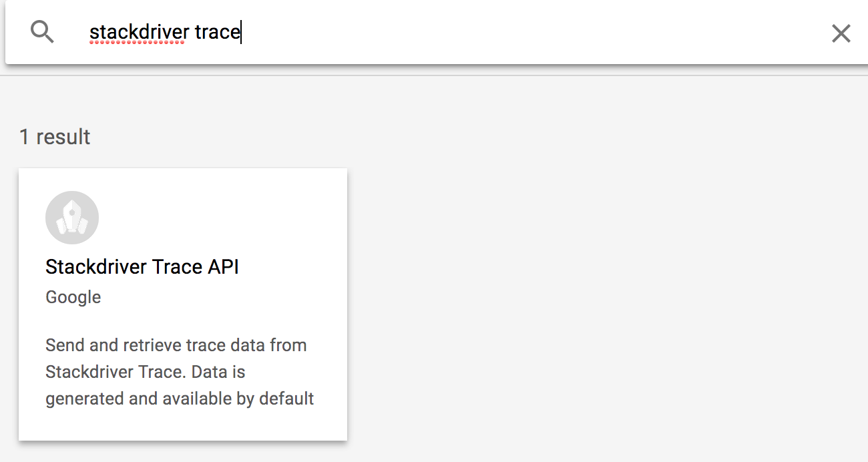868x462 pixels.
Task: Click the blank space below the card description
Action: [x=182, y=425]
